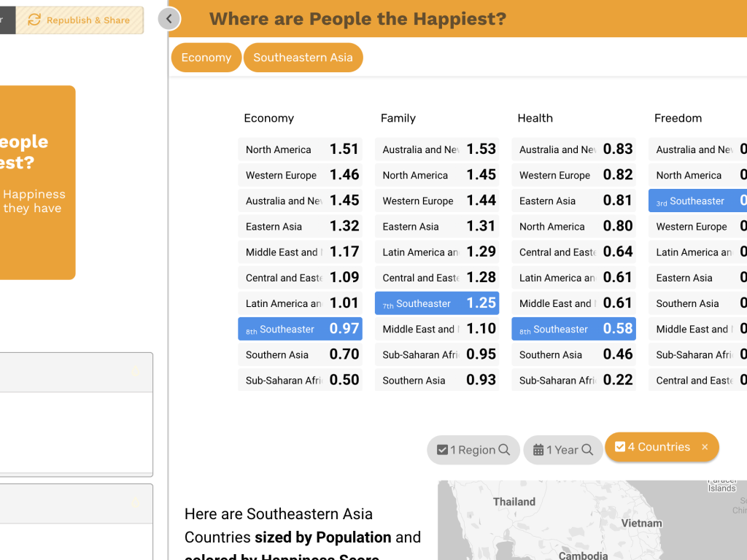Click the Thailand label on the map
Image resolution: width=747 pixels, height=560 pixels.
click(514, 502)
